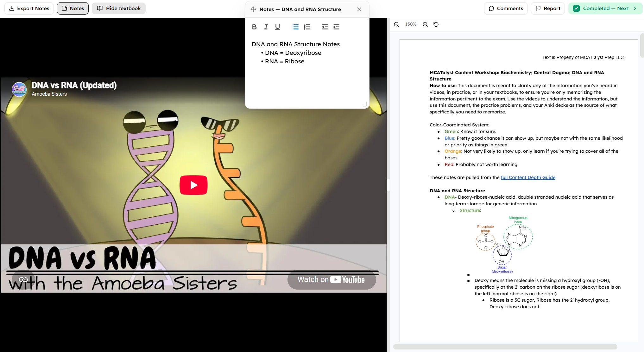Open the full Content Depth Guide link

pos(528,178)
